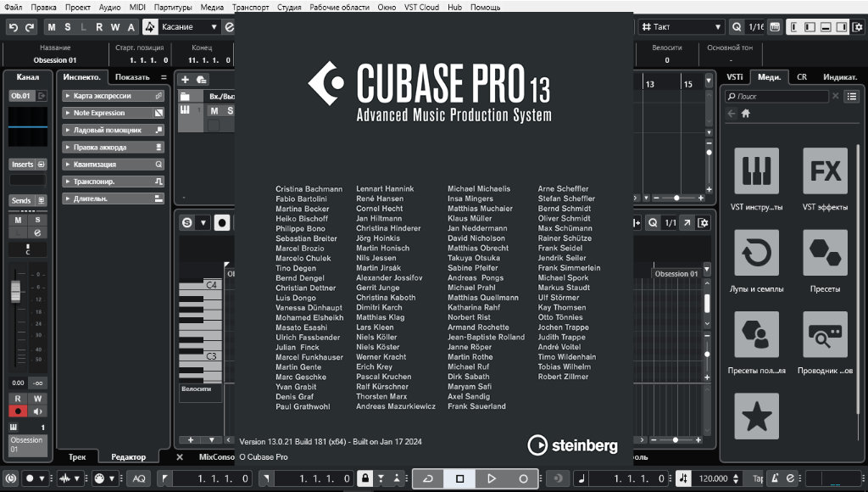Toggle global Write automation W button
Screen dimensions: 868x492
(x=115, y=26)
